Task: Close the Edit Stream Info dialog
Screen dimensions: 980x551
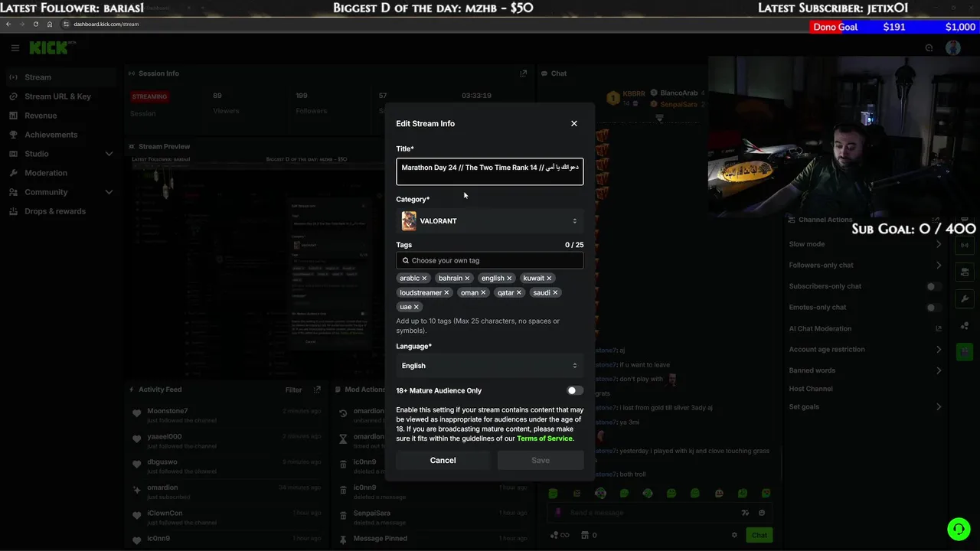Action: (x=574, y=123)
